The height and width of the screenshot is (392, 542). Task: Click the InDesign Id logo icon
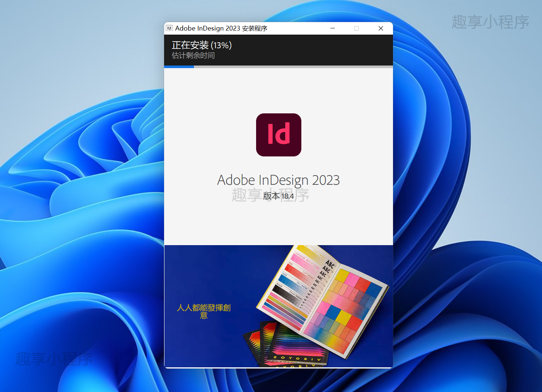(x=279, y=135)
